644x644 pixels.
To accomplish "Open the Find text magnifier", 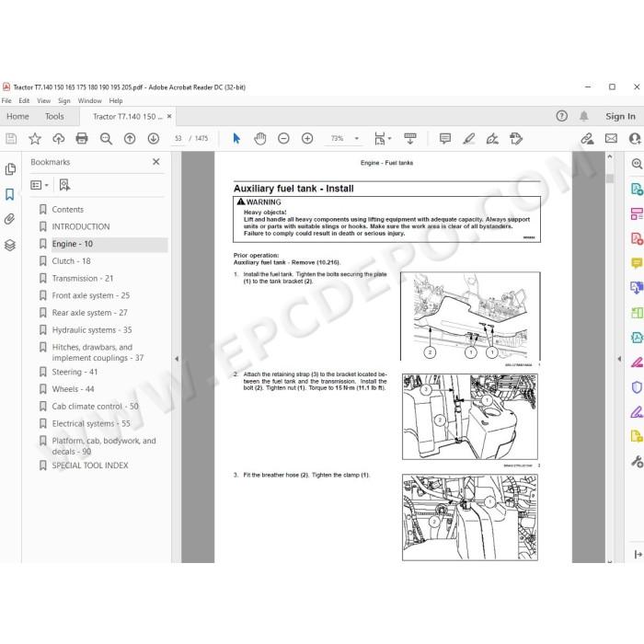I will (106, 139).
